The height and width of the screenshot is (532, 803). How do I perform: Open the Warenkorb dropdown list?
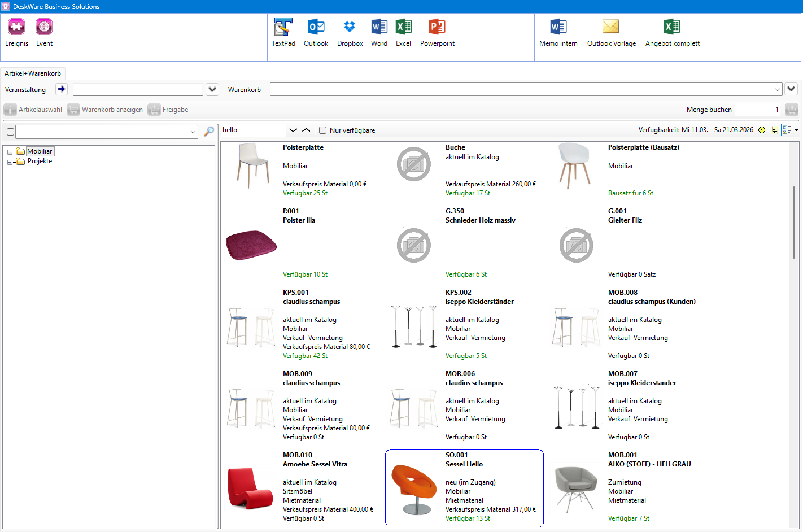(x=778, y=89)
